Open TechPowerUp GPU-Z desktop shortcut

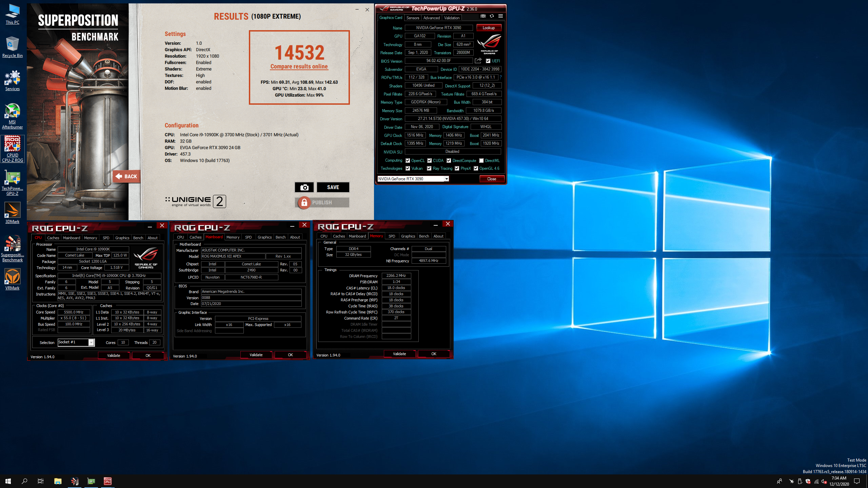[13, 182]
